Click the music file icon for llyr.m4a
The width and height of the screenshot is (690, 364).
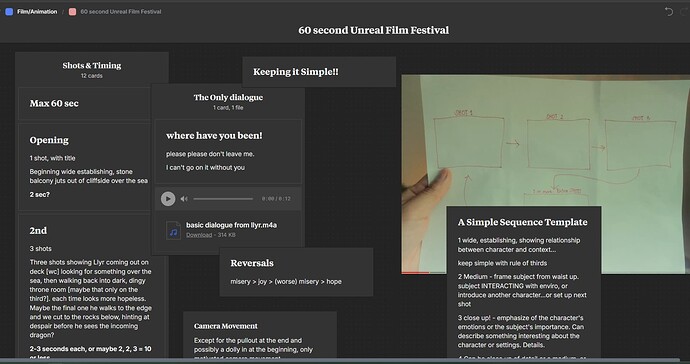(x=173, y=230)
